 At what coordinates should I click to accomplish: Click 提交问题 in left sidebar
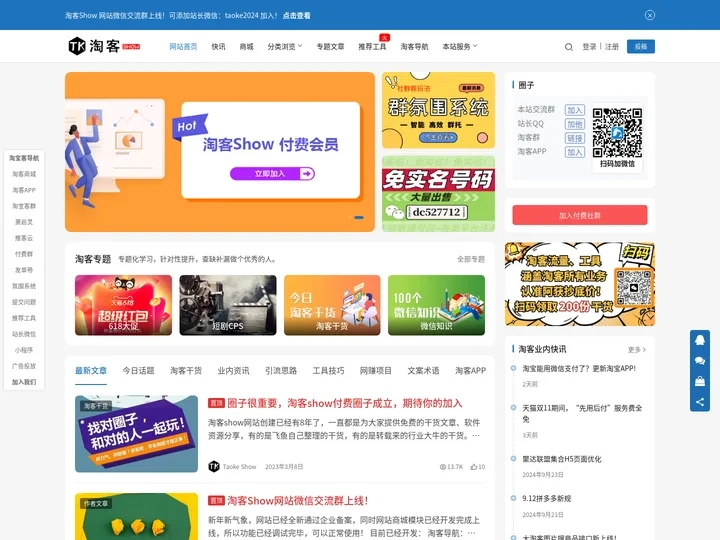point(24,302)
